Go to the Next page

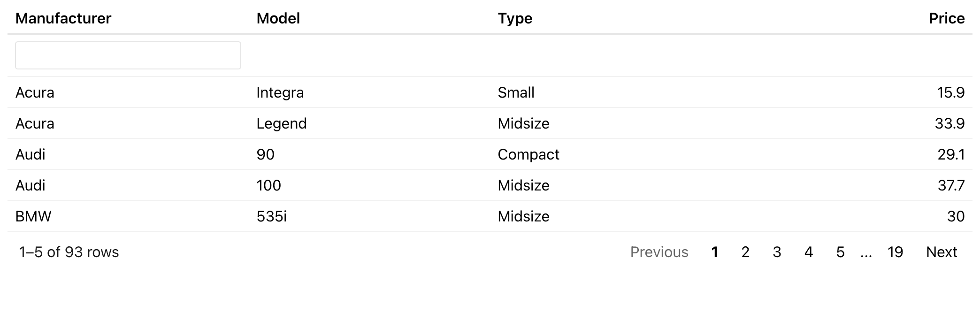[x=941, y=252]
